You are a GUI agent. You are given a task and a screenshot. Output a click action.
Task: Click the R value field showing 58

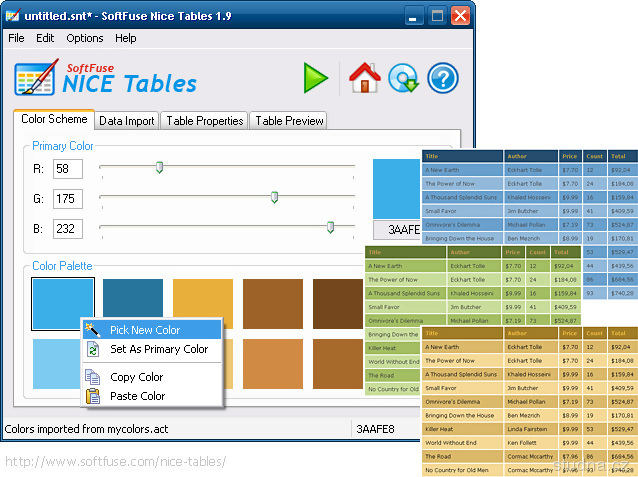click(x=68, y=169)
